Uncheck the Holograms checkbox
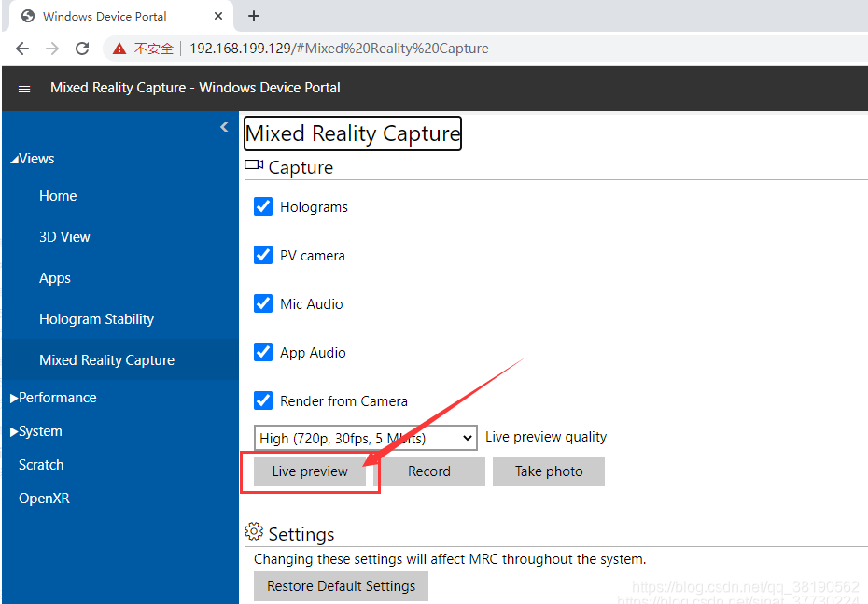This screenshot has width=868, height=604. click(x=263, y=206)
